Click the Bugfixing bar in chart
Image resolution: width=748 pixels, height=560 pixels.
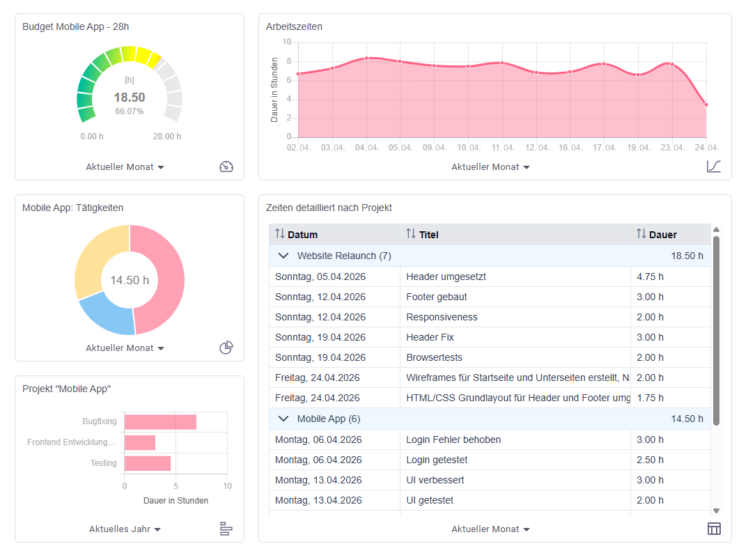[160, 421]
